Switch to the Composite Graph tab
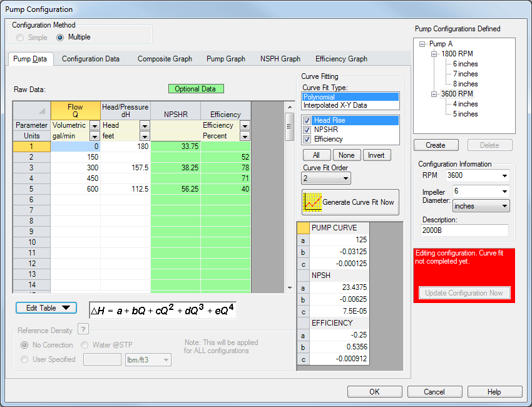 [165, 59]
